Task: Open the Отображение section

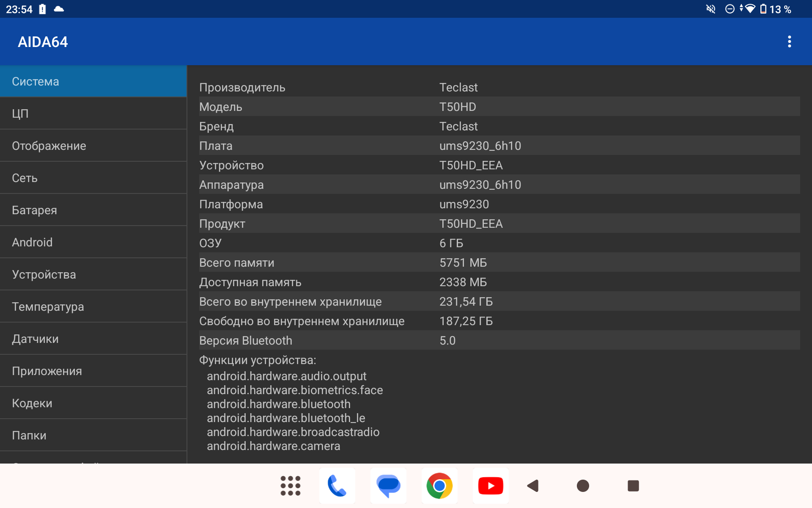Action: click(x=93, y=146)
